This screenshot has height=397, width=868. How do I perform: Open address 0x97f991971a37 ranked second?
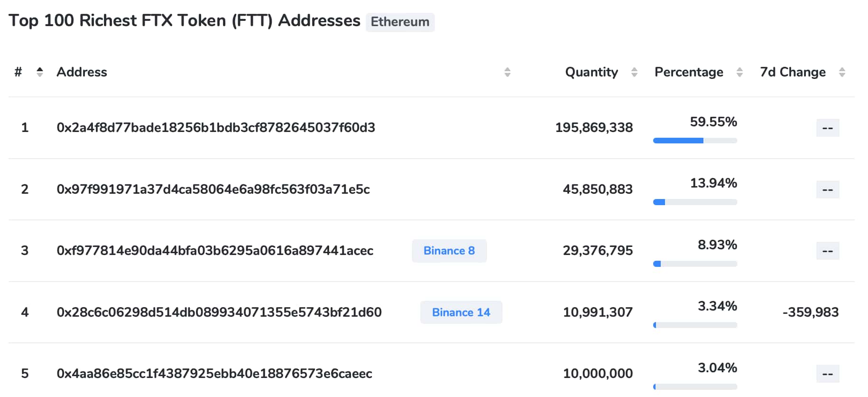(x=213, y=189)
